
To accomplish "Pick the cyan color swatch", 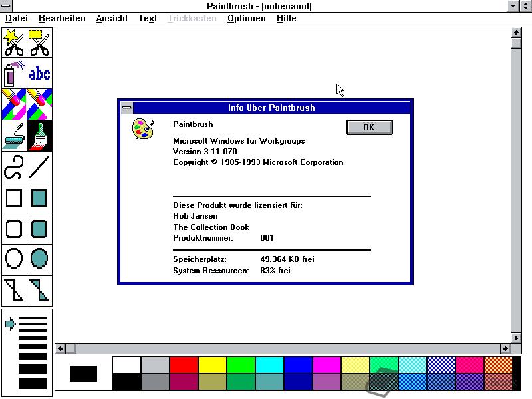I will 269,364.
